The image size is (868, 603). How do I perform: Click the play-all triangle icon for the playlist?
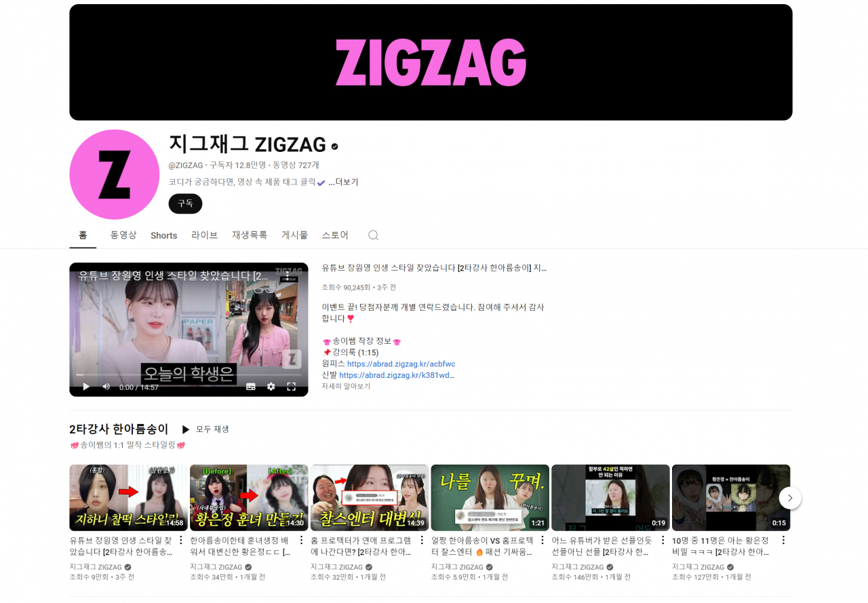pos(185,429)
